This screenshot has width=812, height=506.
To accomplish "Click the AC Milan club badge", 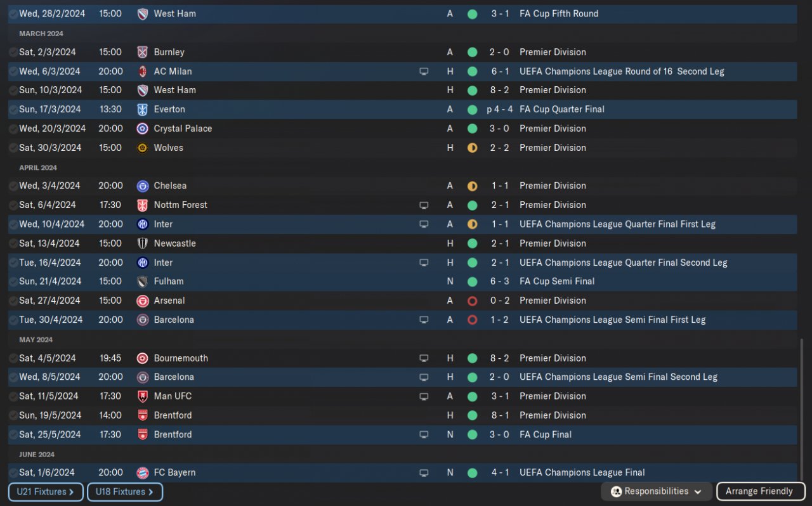I will (143, 72).
